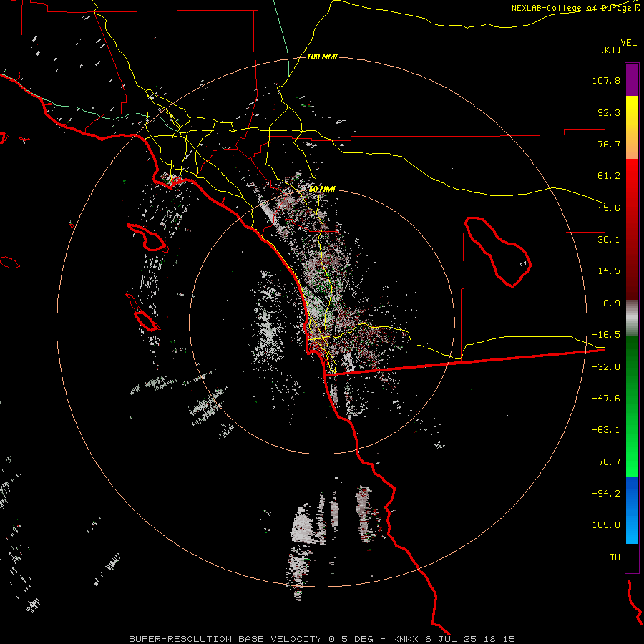
Task: Select the 14.5 scale value
Action: coord(609,271)
